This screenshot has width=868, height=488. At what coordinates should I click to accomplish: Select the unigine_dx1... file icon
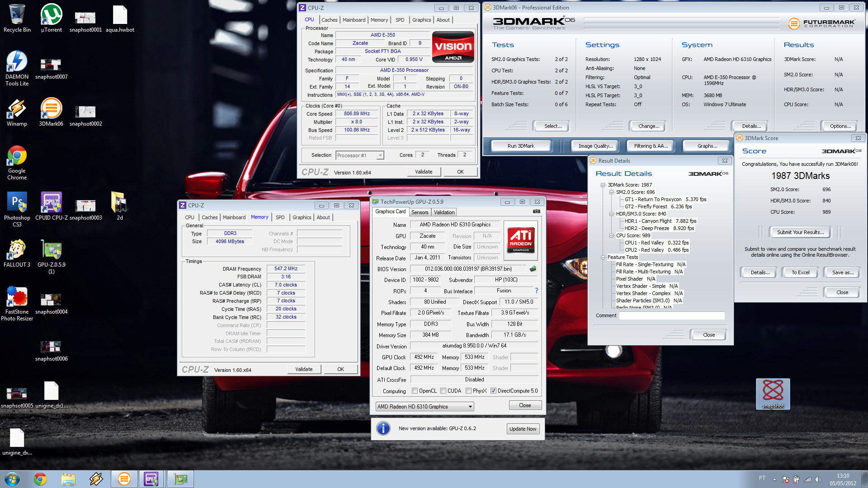pos(51,394)
